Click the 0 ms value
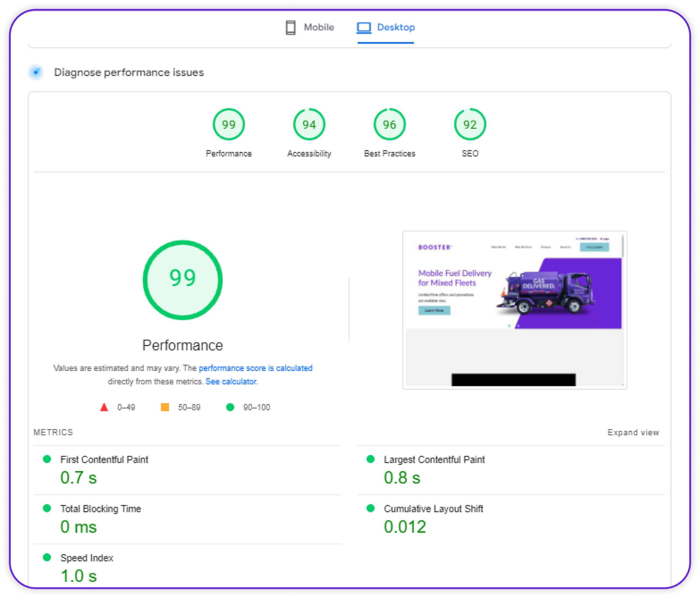Viewport: 700px width, 598px height. [x=78, y=527]
